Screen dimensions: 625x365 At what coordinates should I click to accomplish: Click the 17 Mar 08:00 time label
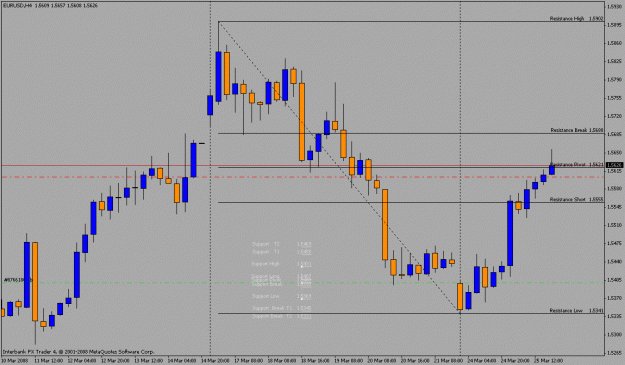(x=249, y=361)
